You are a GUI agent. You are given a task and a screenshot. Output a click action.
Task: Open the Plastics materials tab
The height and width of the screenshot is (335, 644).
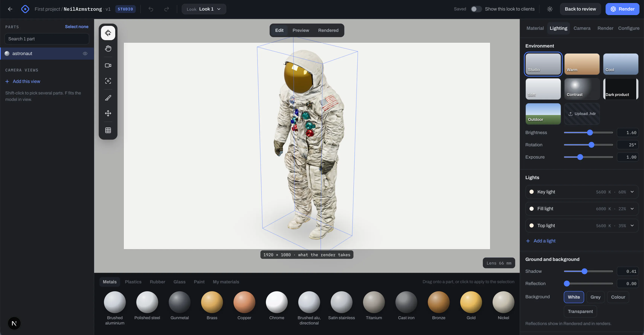pyautogui.click(x=133, y=282)
